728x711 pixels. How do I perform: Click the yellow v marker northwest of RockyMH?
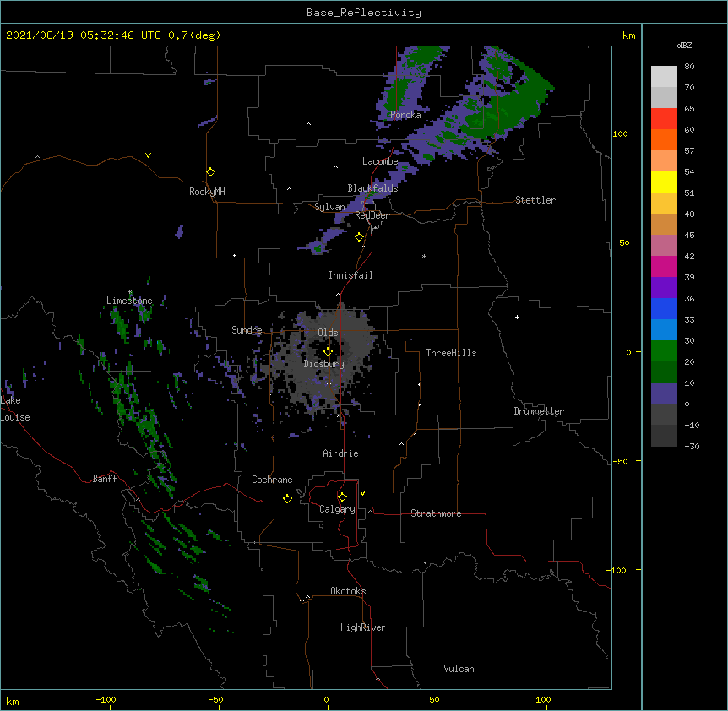[148, 155]
